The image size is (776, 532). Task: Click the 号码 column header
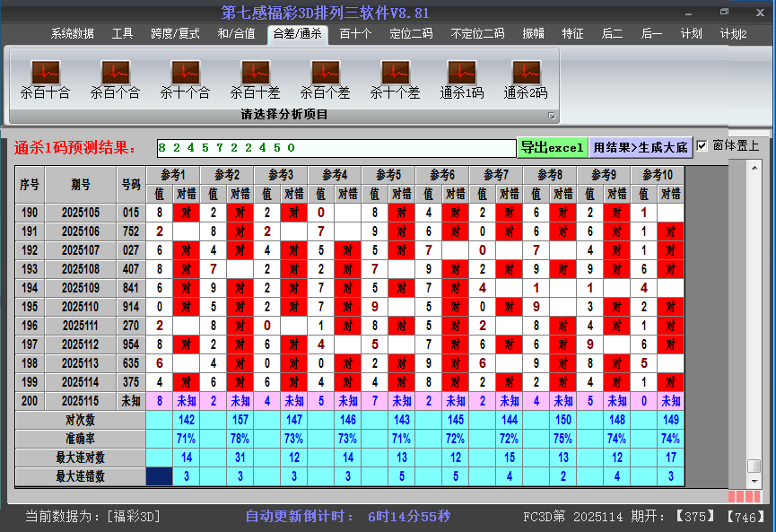click(131, 185)
